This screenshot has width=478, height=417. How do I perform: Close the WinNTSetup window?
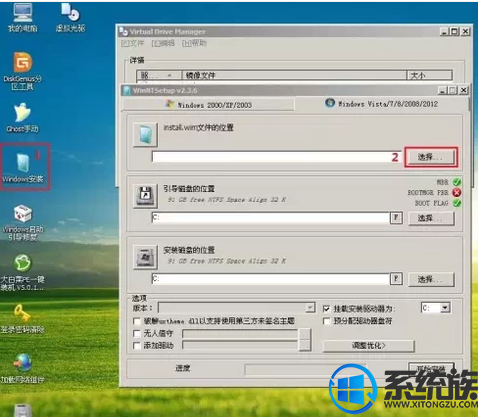[463, 90]
